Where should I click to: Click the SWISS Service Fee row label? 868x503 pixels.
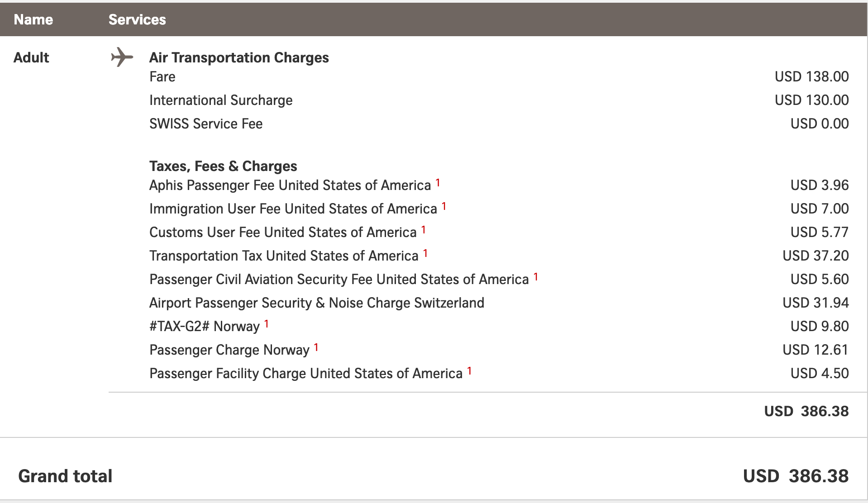(x=206, y=123)
